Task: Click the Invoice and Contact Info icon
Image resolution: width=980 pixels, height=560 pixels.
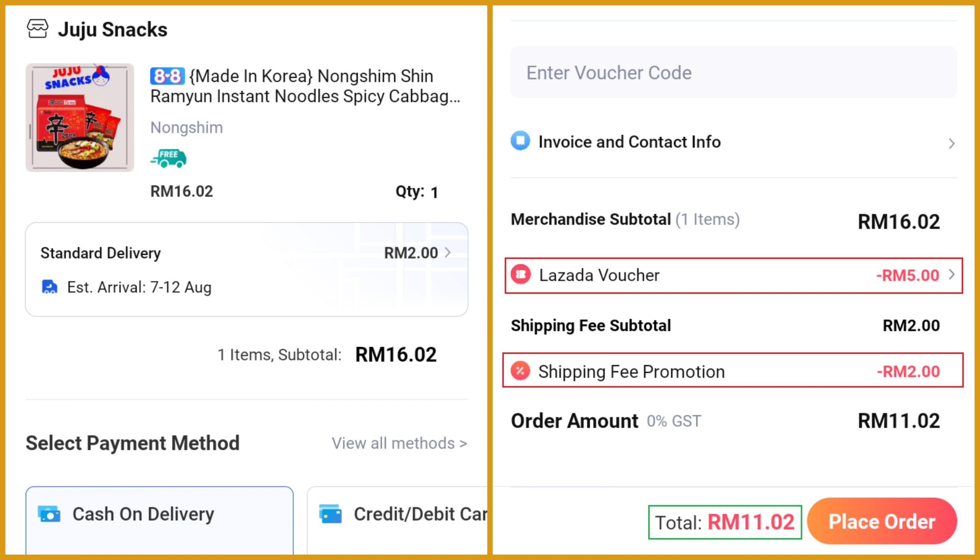Action: point(520,141)
